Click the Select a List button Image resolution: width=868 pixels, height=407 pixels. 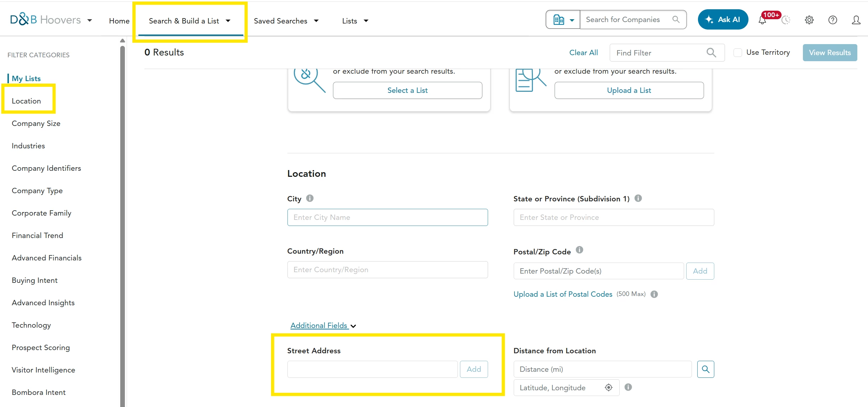click(408, 90)
